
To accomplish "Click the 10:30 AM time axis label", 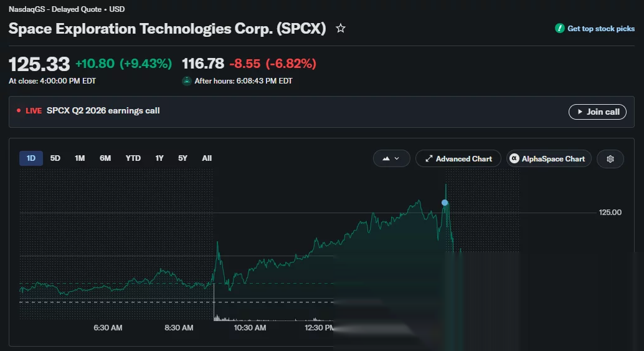I will point(250,327).
